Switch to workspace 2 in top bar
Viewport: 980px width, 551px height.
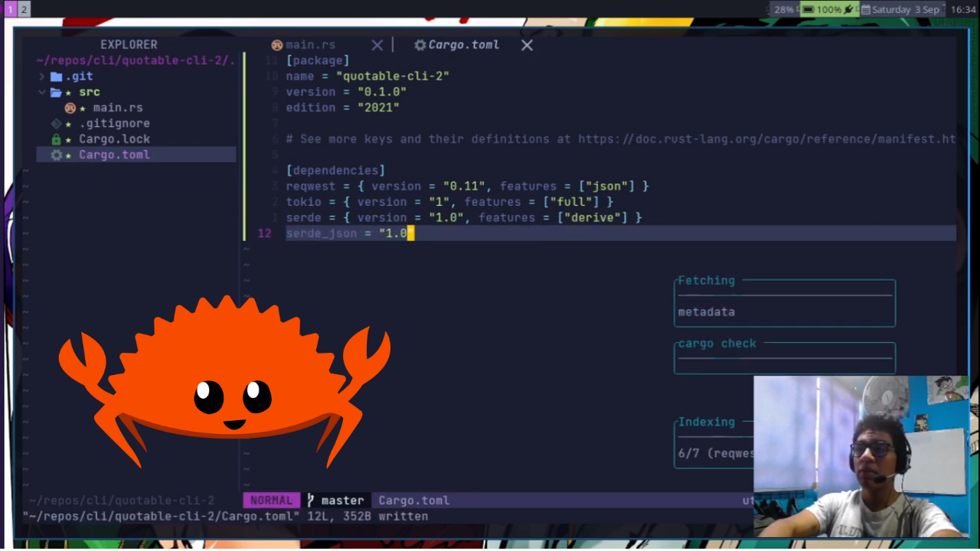(x=24, y=9)
